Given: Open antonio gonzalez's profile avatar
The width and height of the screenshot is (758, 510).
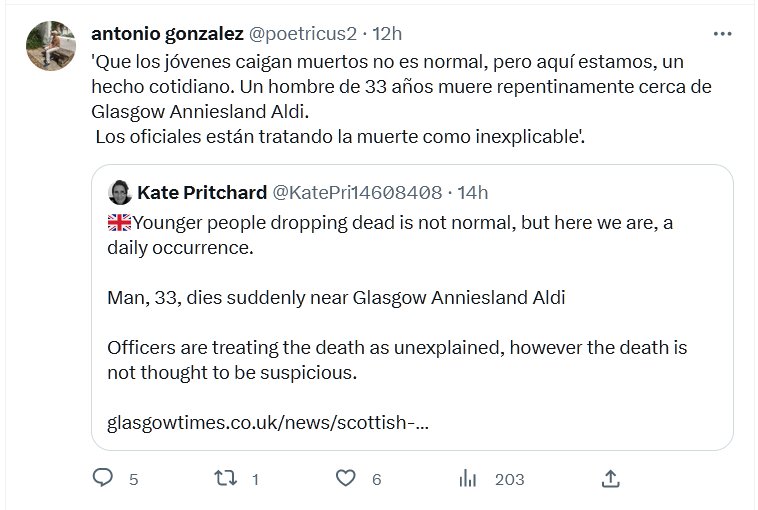Looking at the screenshot, I should (48, 47).
